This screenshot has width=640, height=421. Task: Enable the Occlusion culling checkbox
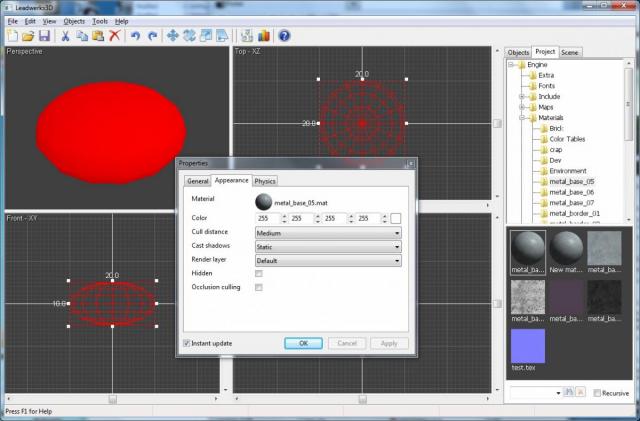259,287
